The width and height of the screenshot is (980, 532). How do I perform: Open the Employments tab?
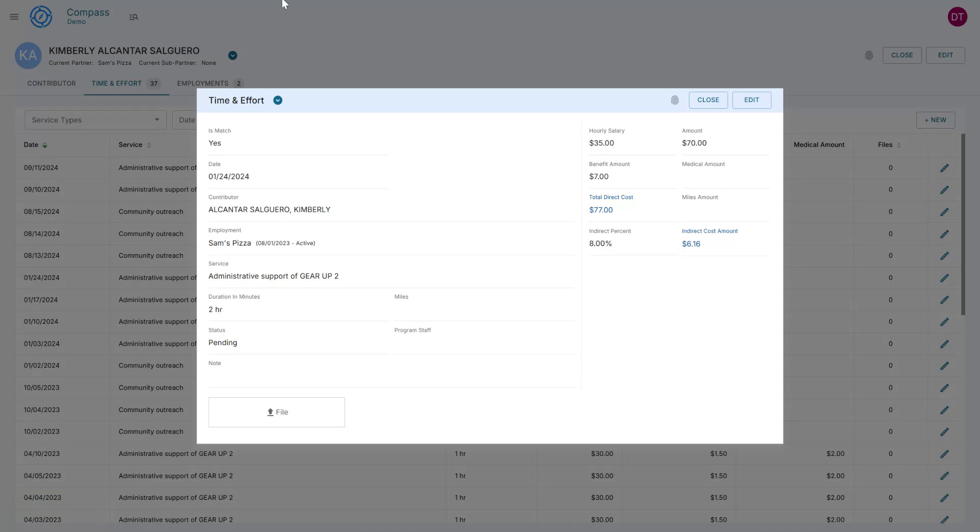pos(203,83)
